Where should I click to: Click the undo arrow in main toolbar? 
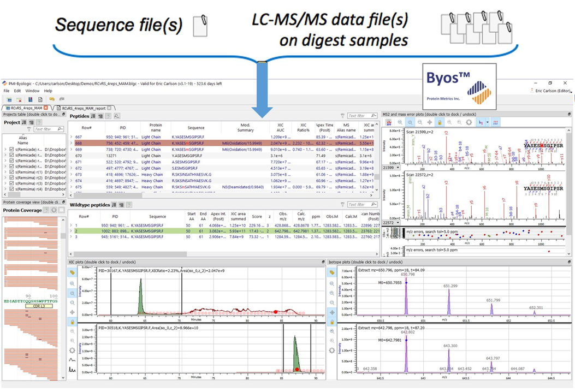pos(51,99)
